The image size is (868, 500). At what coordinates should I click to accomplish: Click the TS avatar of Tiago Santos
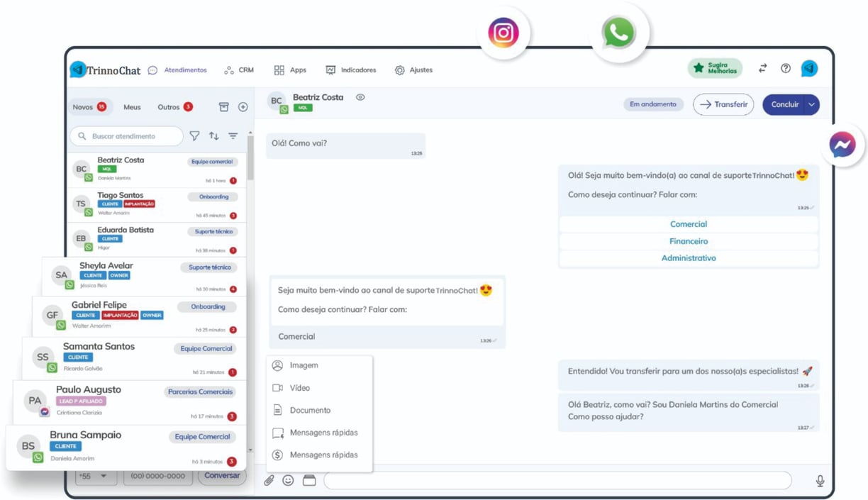pos(81,204)
